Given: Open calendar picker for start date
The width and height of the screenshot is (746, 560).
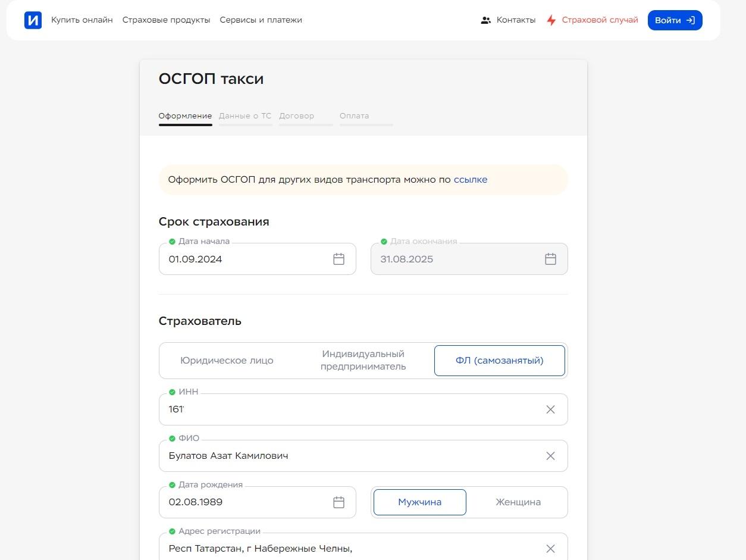Looking at the screenshot, I should (338, 259).
